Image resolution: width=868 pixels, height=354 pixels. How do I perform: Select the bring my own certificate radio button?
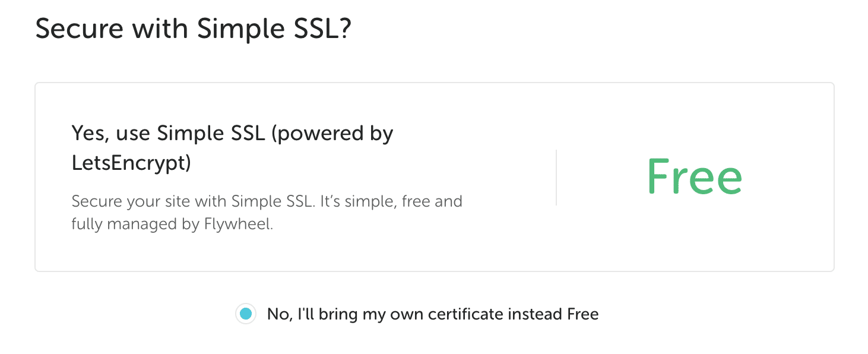coord(246,314)
